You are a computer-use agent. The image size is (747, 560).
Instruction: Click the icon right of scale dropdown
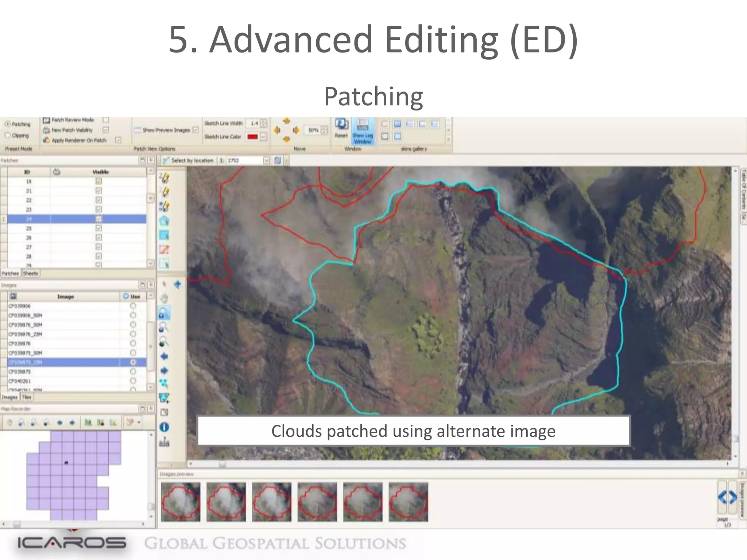point(278,160)
